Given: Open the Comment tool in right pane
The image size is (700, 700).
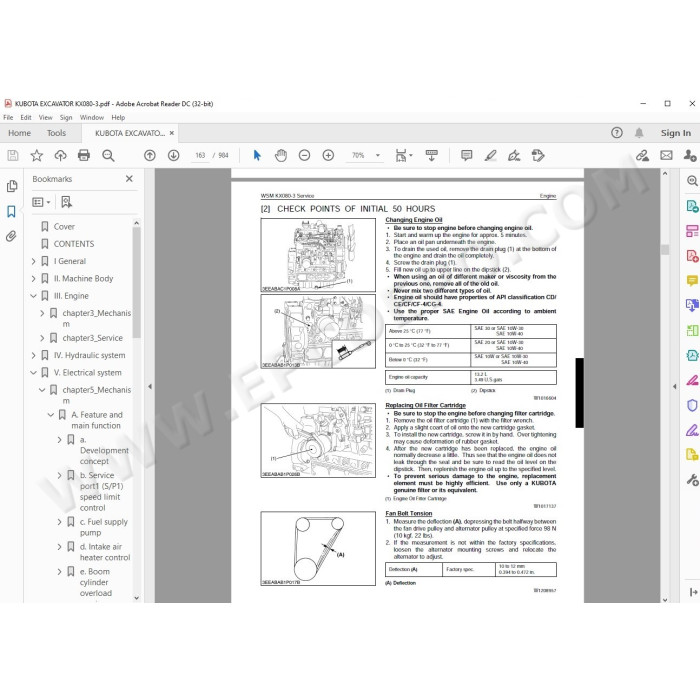Looking at the screenshot, I should point(692,281).
